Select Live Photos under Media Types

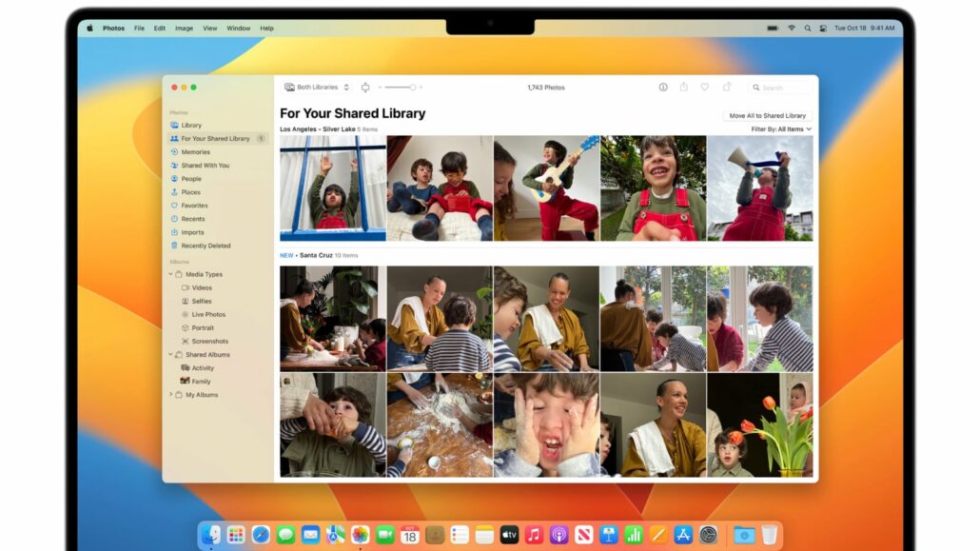click(208, 315)
